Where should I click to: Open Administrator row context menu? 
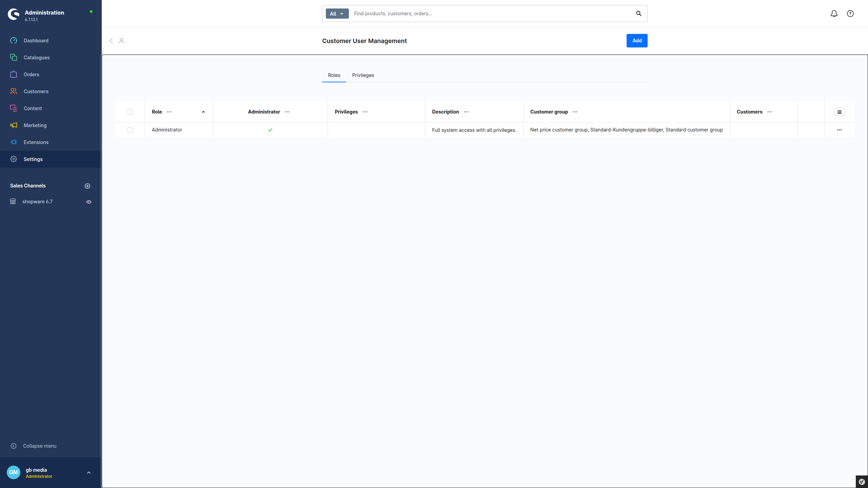tap(840, 130)
